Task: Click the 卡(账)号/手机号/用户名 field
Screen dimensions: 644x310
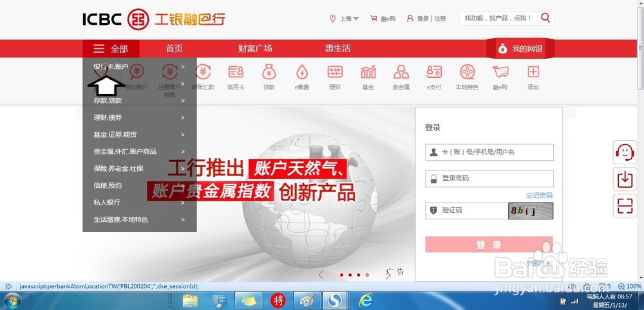Action: [489, 152]
